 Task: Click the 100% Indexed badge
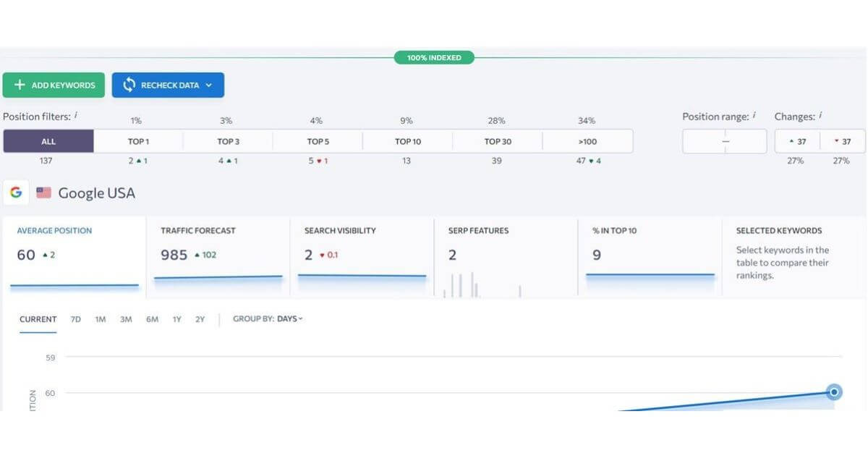coord(434,57)
